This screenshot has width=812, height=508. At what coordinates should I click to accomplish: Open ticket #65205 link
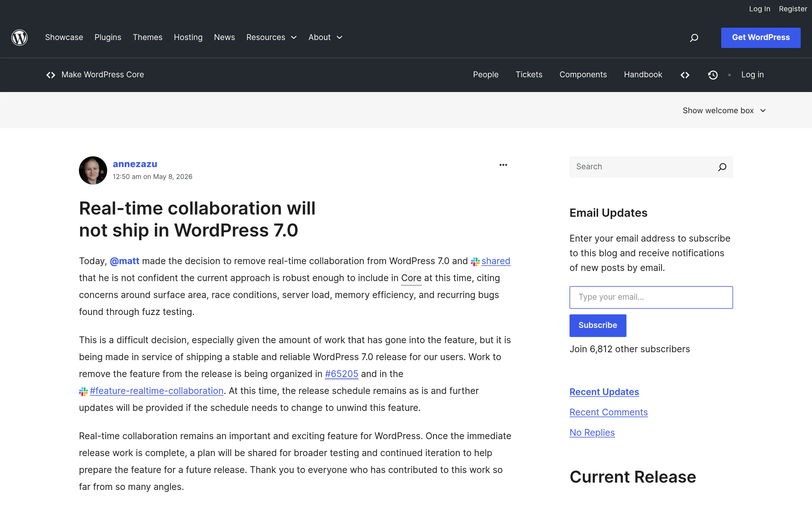pos(342,374)
